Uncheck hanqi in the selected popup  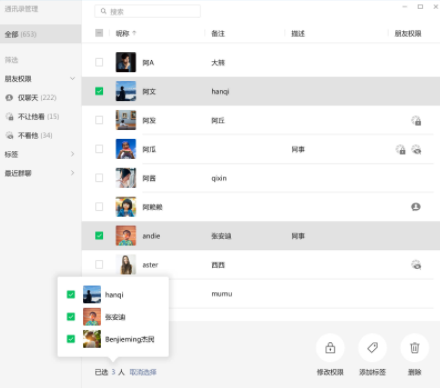[x=71, y=294]
